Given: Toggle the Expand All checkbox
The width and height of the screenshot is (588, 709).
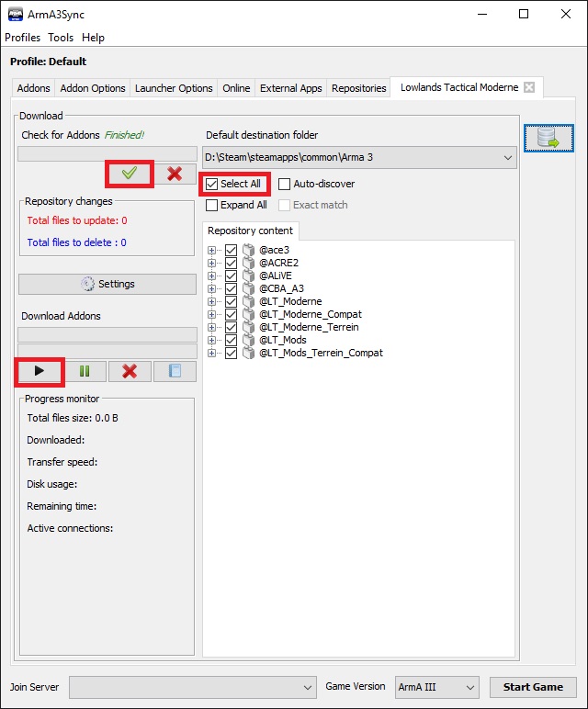Looking at the screenshot, I should (212, 205).
